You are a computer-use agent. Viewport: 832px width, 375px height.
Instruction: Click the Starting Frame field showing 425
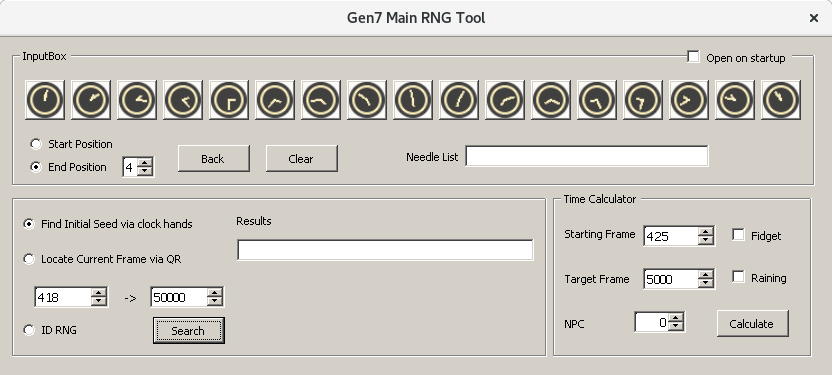point(671,236)
